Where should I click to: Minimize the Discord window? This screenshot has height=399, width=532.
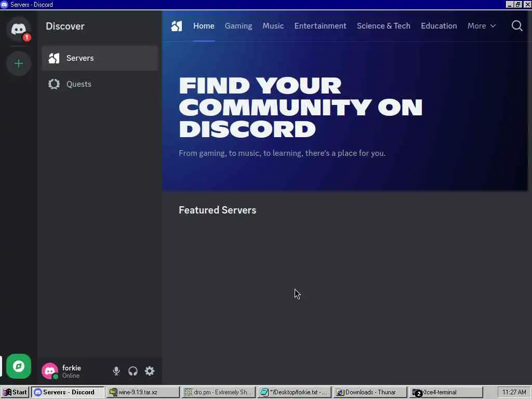pos(509,4)
